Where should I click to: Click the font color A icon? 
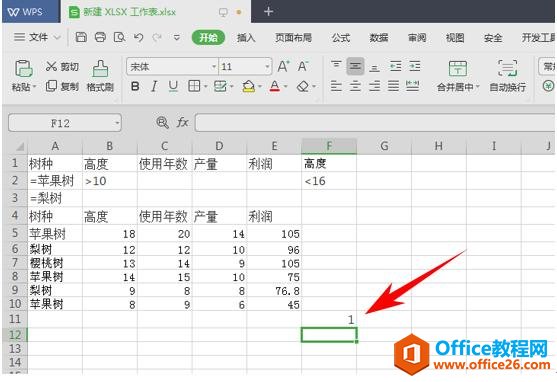275,86
